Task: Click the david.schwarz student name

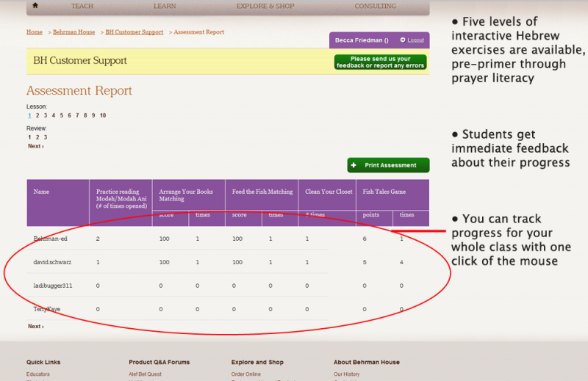Action: coord(52,262)
